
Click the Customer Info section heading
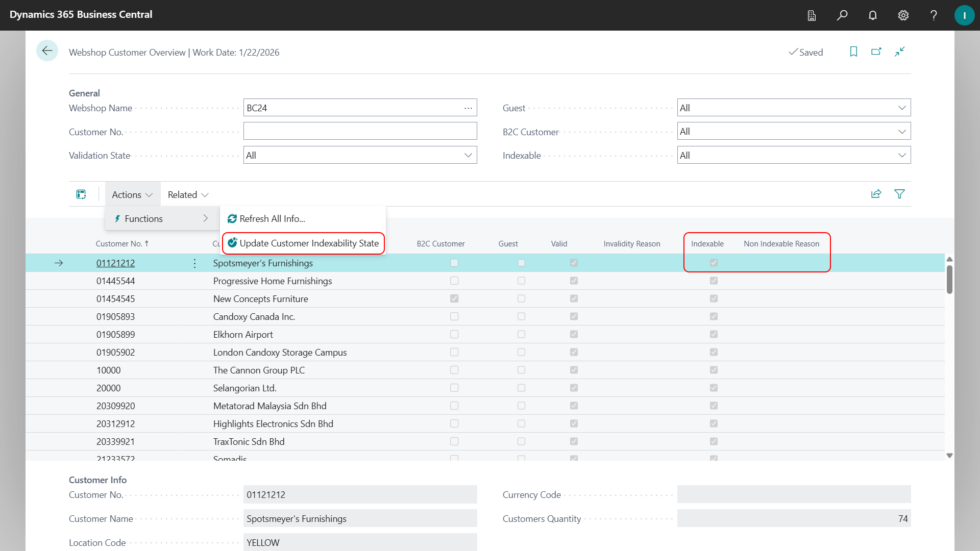tap(97, 480)
